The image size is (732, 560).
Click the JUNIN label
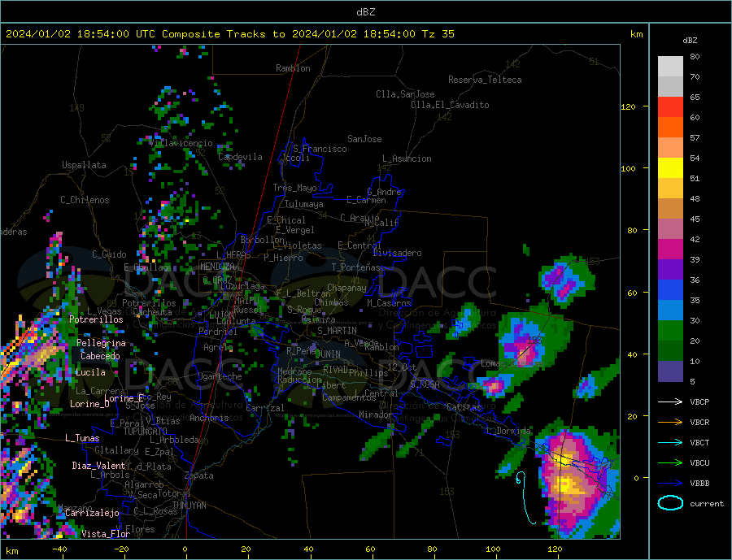coord(329,354)
